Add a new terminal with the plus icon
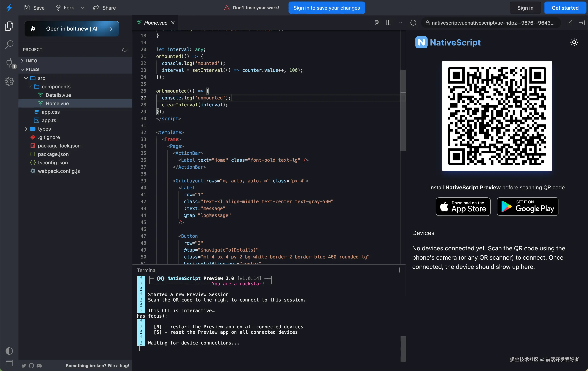The width and height of the screenshot is (588, 371). tap(399, 270)
